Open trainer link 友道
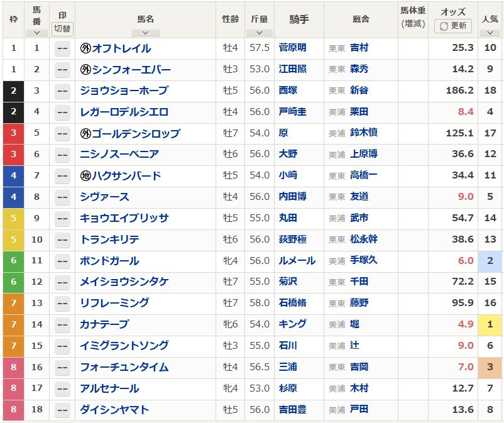The height and width of the screenshot is (423, 504). [x=359, y=197]
